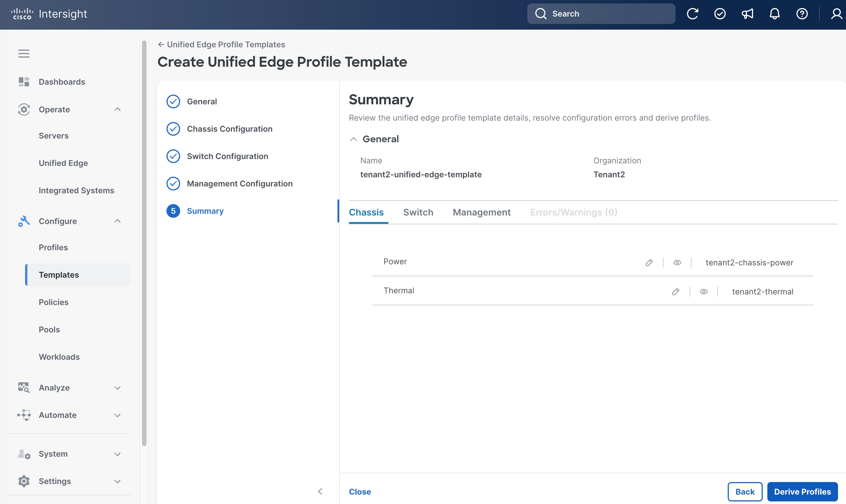This screenshot has height=504, width=846.
Task: Switch to the Switch tab
Action: point(418,212)
